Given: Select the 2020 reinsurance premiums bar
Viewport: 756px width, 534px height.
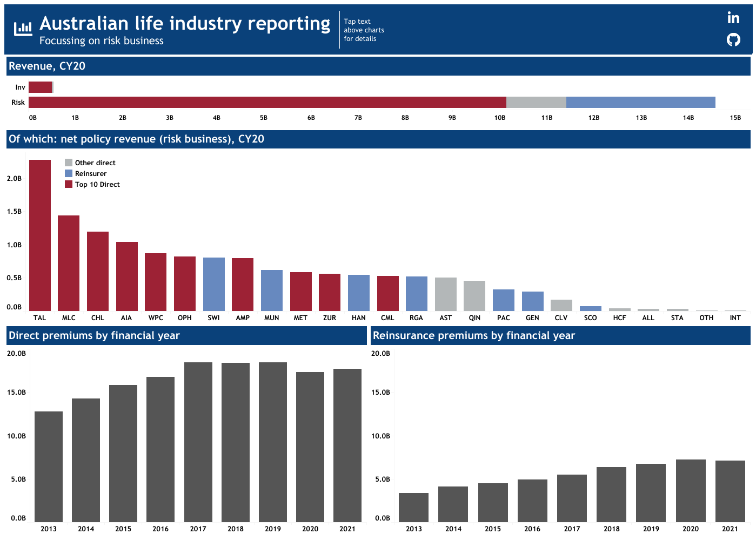Looking at the screenshot, I should pos(691,490).
